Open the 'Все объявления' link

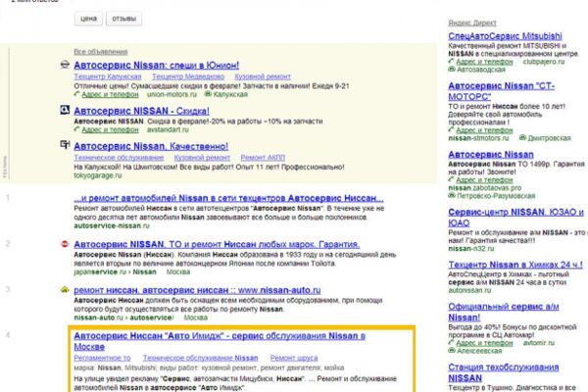101,52
